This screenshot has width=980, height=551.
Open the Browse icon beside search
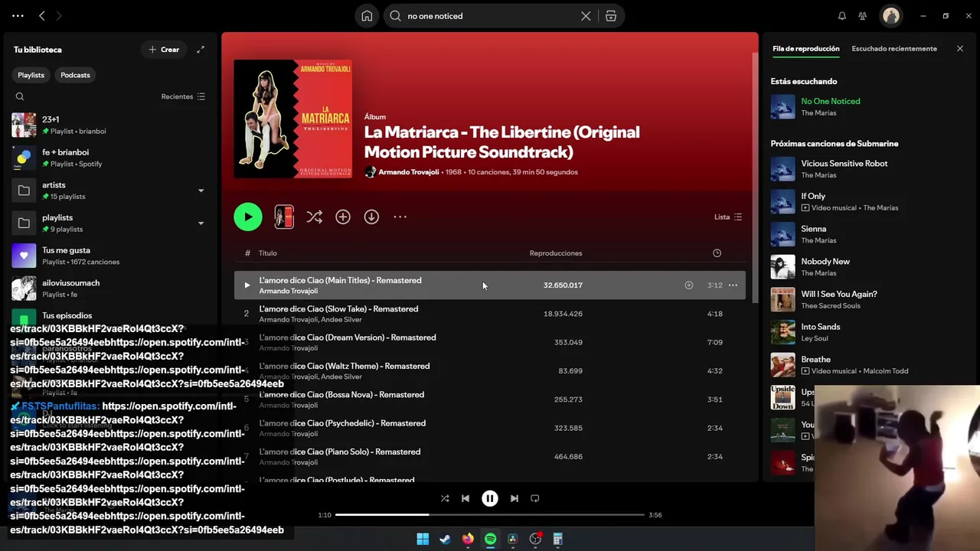click(611, 15)
